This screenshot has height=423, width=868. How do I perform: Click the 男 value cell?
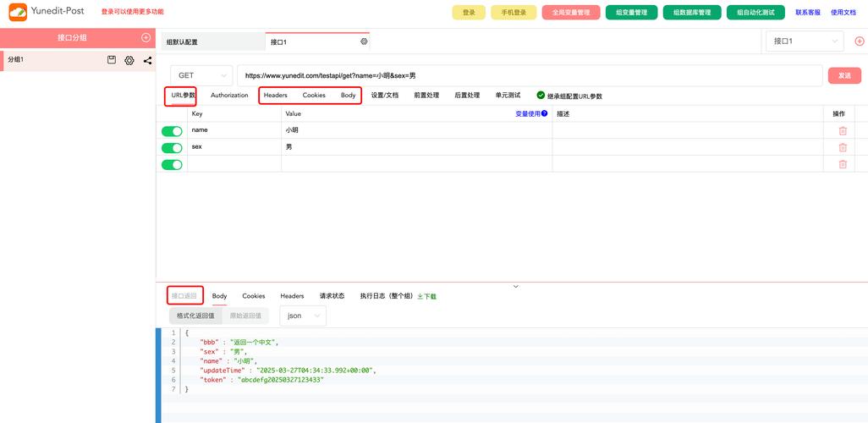point(417,146)
